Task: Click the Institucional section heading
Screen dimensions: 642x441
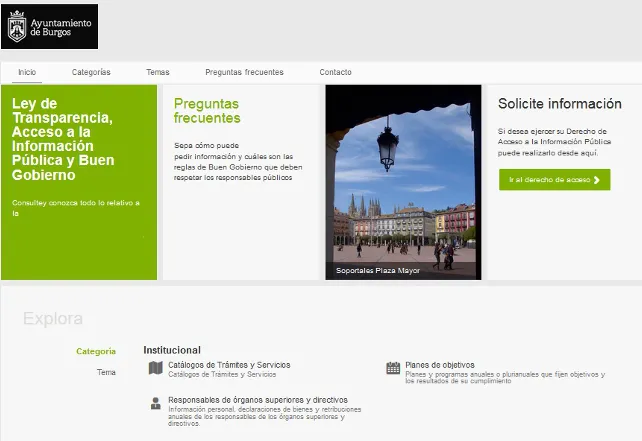Action: click(172, 350)
